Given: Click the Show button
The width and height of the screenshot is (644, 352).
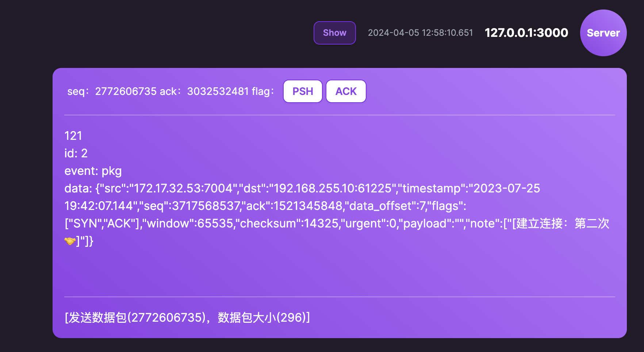Looking at the screenshot, I should pyautogui.click(x=334, y=33).
